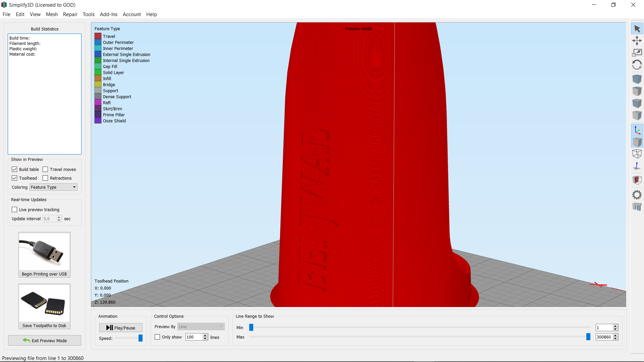This screenshot has width=644, height=362.
Task: Open the Preview By dropdown
Action: [201, 326]
